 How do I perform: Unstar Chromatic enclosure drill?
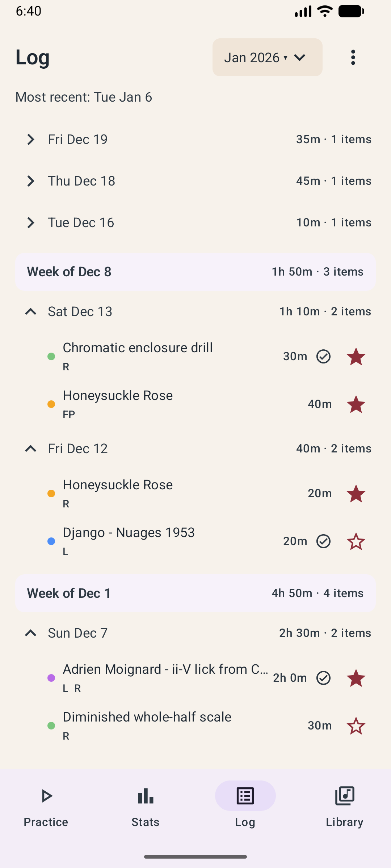tap(356, 357)
